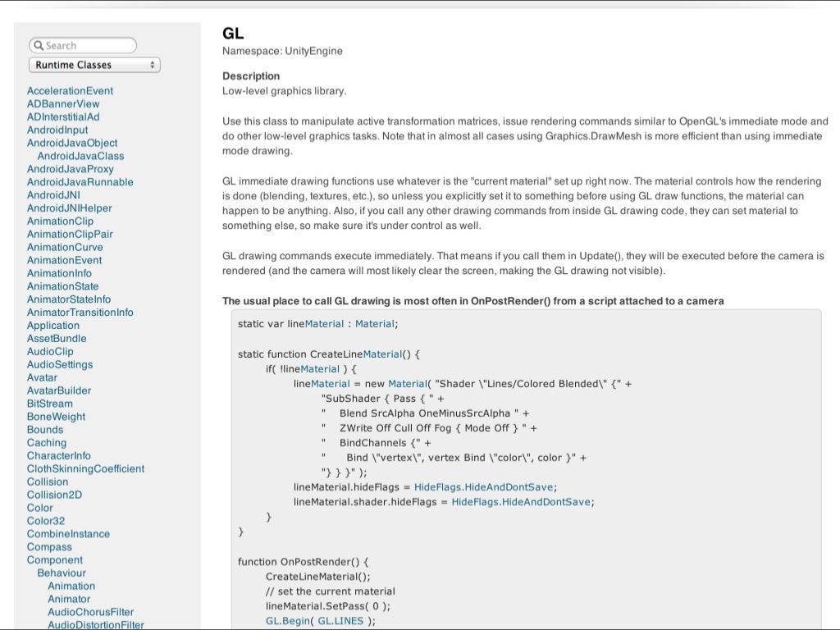Select Animation under Behaviour
Viewport: 840px width, 630px height.
pyautogui.click(x=71, y=586)
